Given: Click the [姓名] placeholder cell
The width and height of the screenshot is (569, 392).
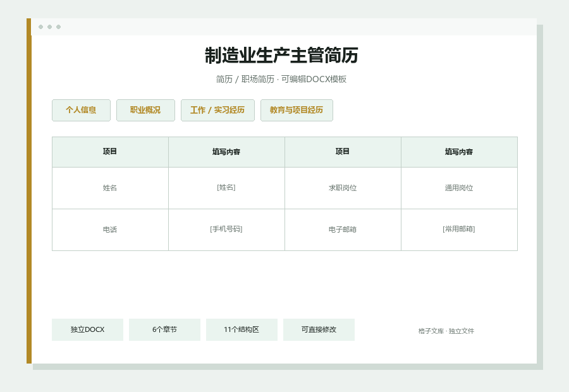Looking at the screenshot, I should coord(226,188).
